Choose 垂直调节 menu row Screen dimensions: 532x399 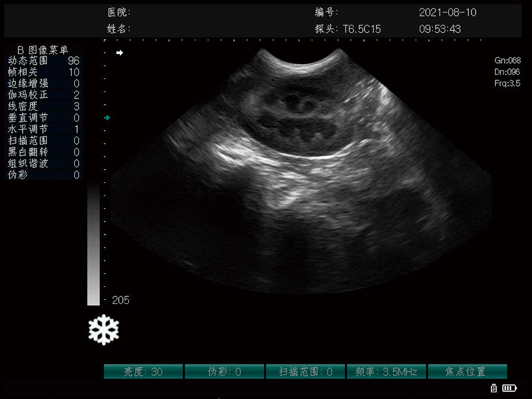point(43,118)
